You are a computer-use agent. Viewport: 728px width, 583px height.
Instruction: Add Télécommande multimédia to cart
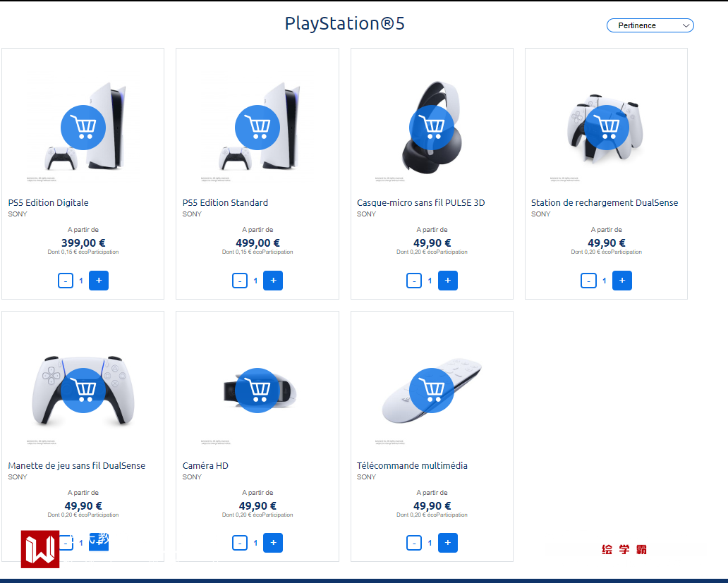[x=432, y=390]
